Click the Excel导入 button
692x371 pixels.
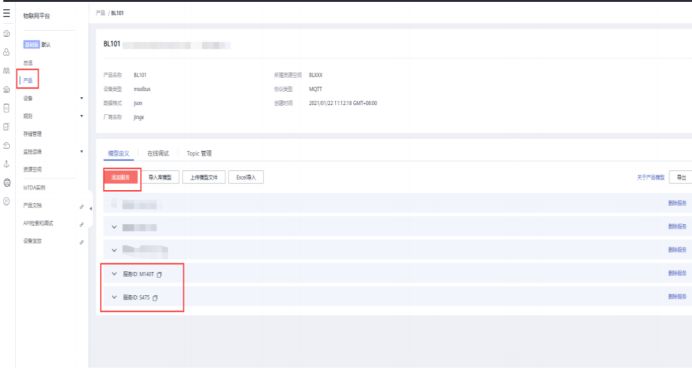[x=246, y=177]
